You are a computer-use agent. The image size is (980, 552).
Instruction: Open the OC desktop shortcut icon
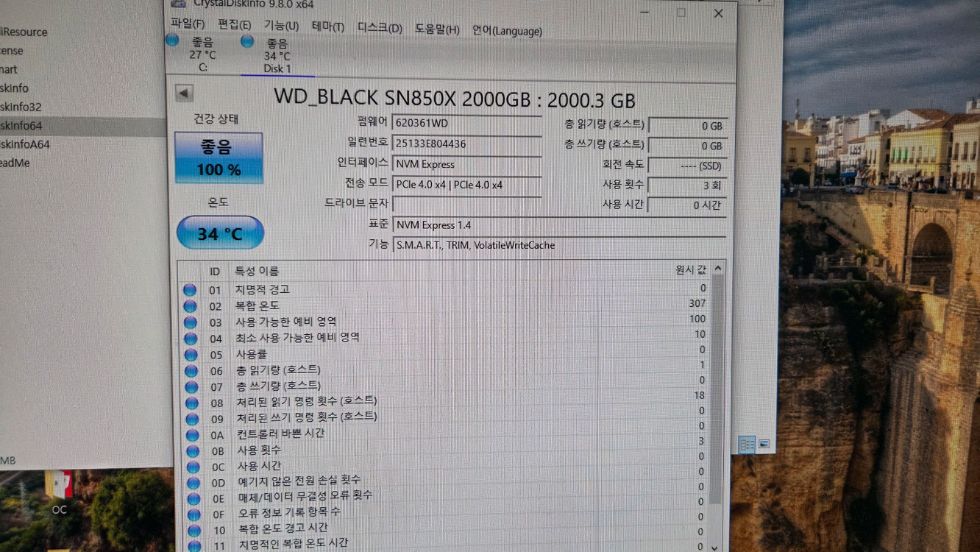pos(59,493)
